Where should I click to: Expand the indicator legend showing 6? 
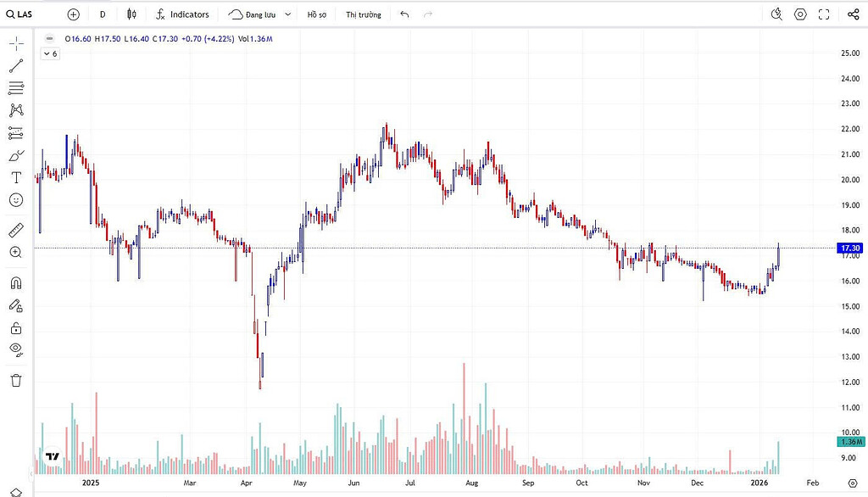coord(50,53)
